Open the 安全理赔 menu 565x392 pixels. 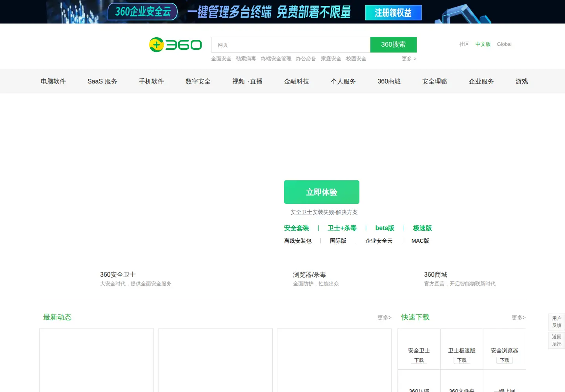click(x=435, y=82)
